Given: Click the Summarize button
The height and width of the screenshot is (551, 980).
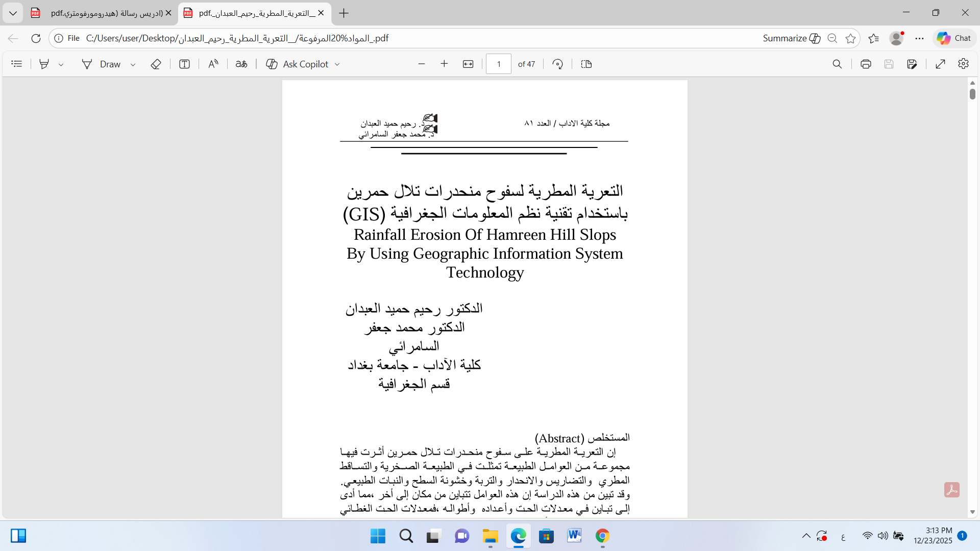Looking at the screenshot, I should (x=791, y=38).
